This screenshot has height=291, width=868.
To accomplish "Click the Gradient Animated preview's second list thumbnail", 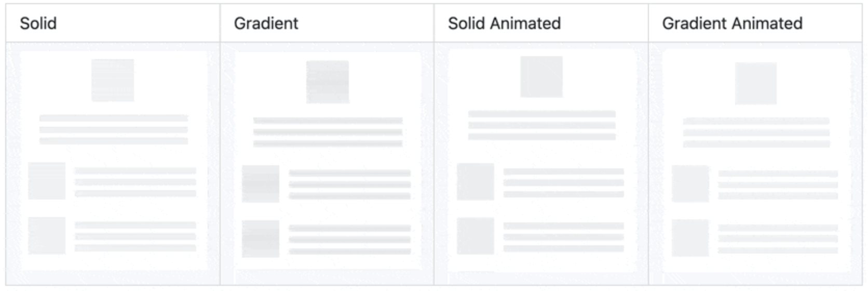I will point(690,238).
